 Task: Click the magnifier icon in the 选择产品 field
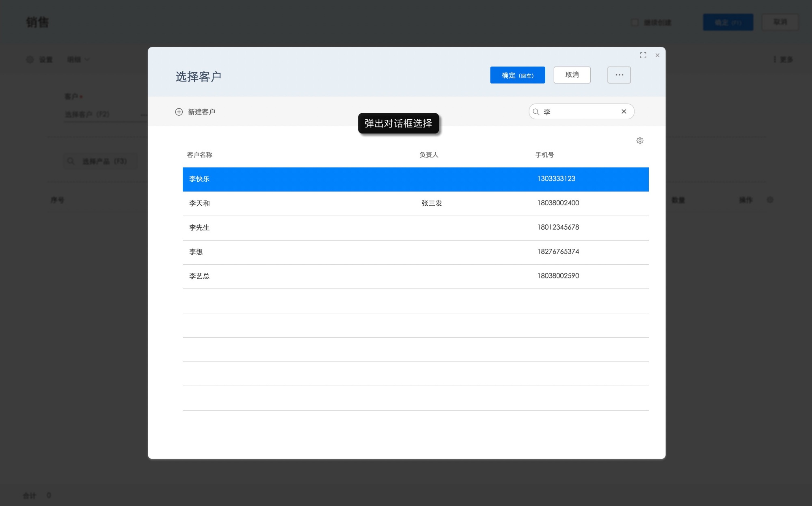(x=71, y=161)
